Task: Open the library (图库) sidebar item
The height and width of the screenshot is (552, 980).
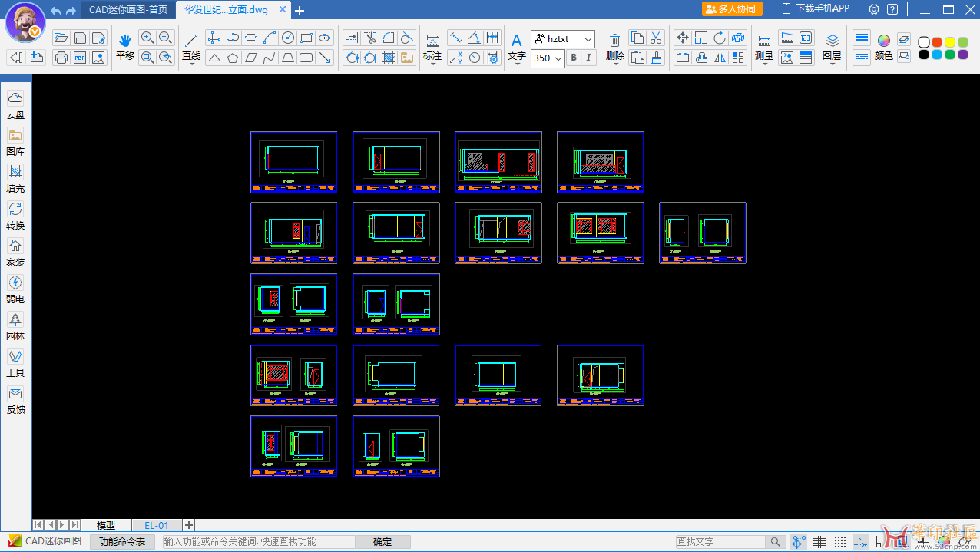Action: click(x=15, y=142)
